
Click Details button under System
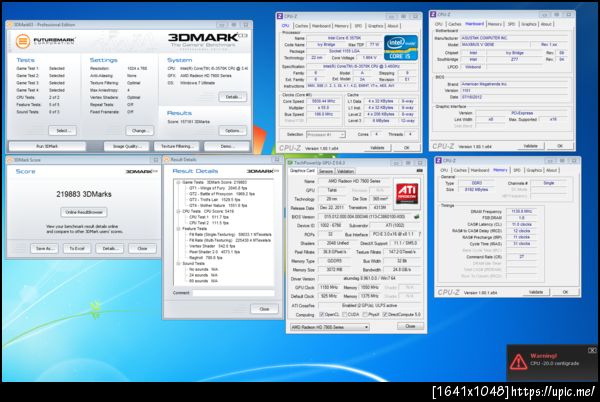[x=233, y=97]
